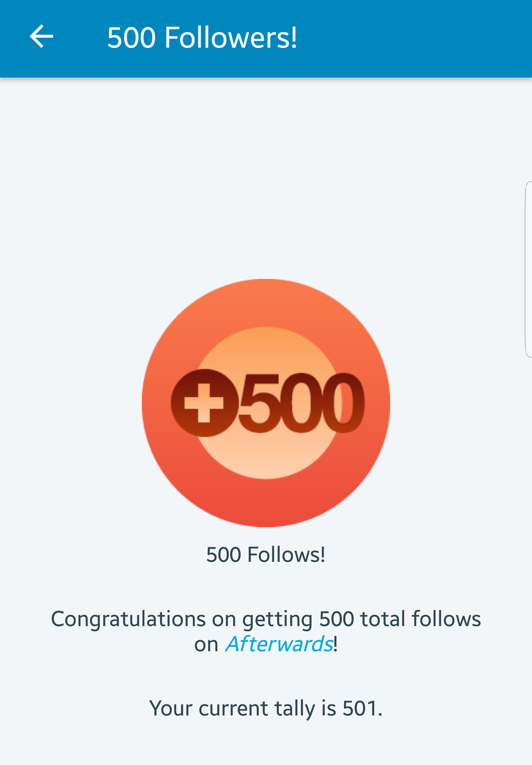Tap the word 'on' before Afterwards

207,645
